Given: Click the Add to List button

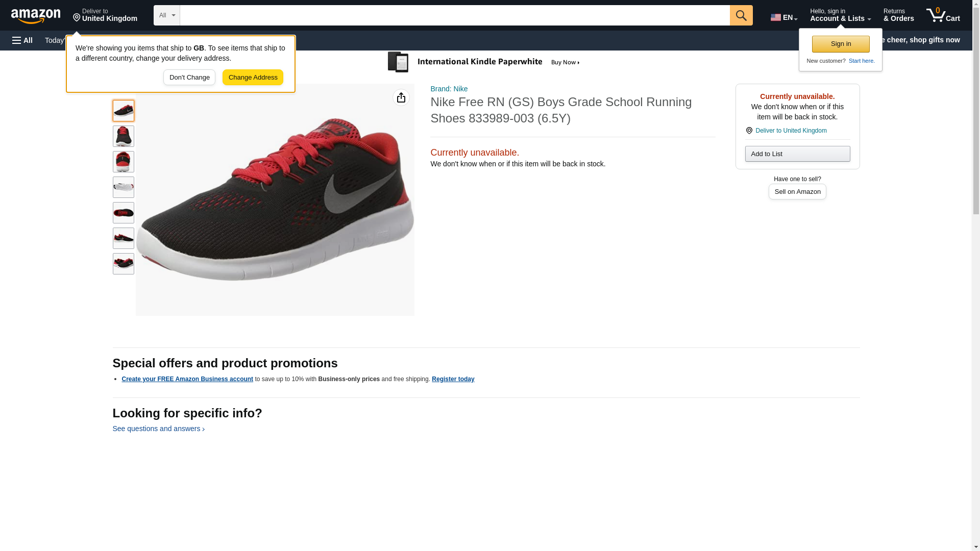Looking at the screenshot, I should pyautogui.click(x=797, y=154).
